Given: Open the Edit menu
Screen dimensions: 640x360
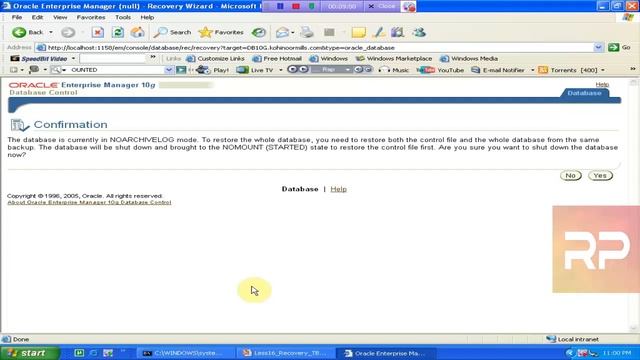Looking at the screenshot, I should tap(37, 17).
